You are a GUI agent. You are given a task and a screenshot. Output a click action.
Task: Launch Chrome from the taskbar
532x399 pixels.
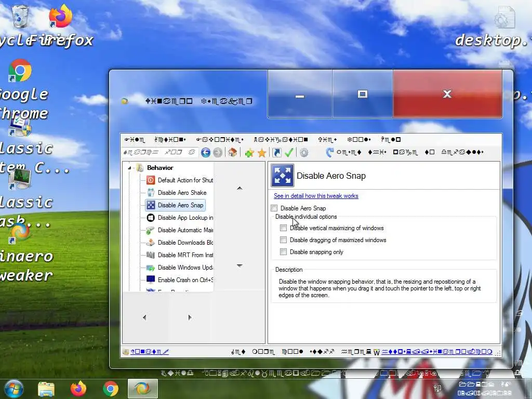pyautogui.click(x=111, y=389)
